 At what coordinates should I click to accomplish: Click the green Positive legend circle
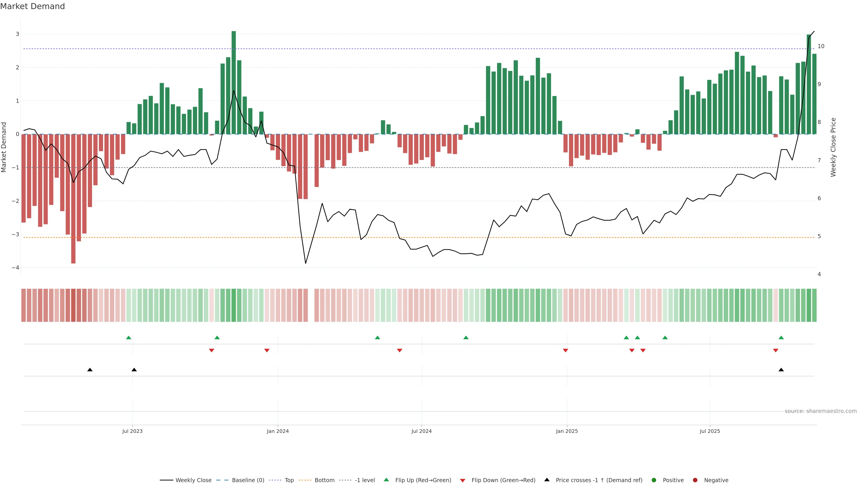click(x=654, y=480)
